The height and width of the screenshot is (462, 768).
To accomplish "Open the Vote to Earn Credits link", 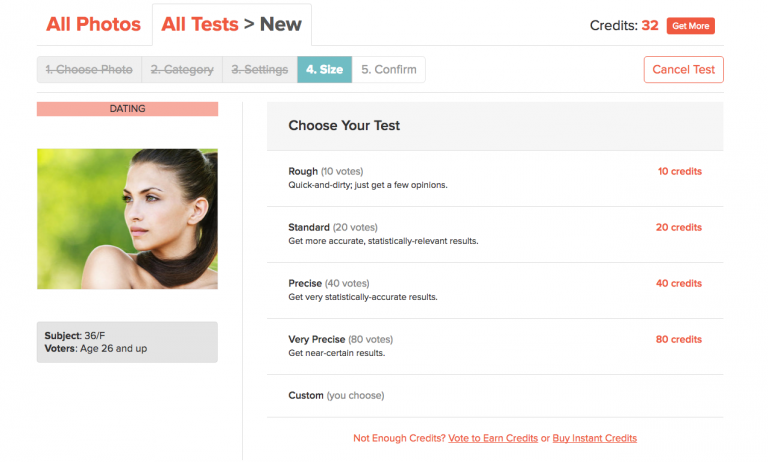I will (492, 438).
